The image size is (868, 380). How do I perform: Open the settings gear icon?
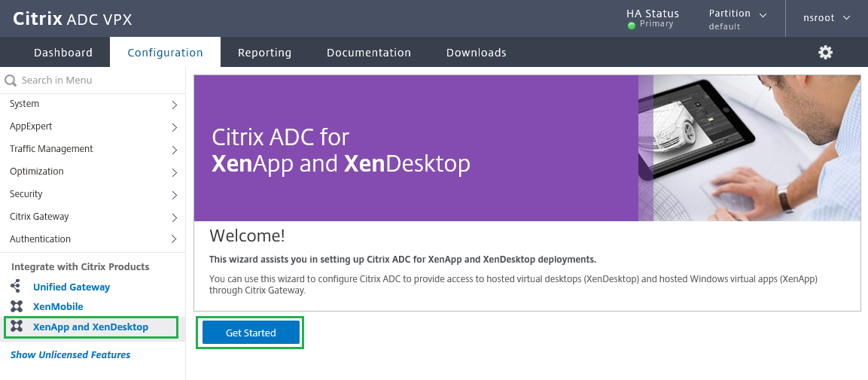pyautogui.click(x=825, y=53)
